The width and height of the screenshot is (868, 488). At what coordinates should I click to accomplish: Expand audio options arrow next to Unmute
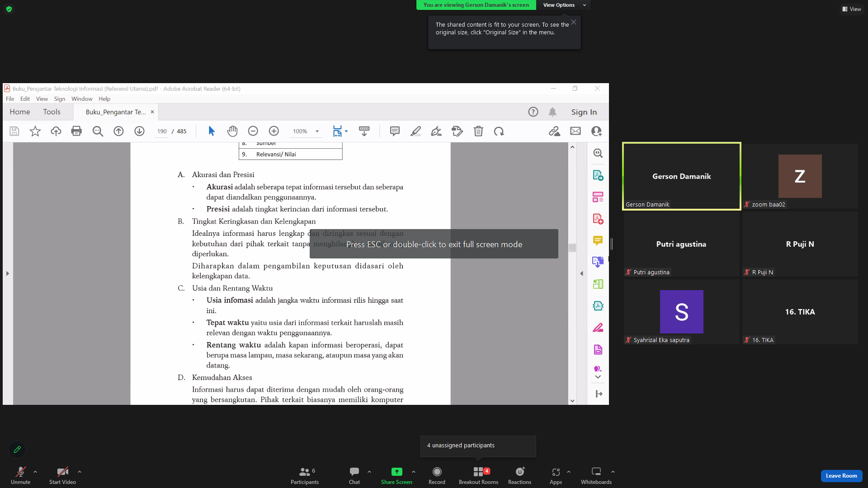[35, 472]
